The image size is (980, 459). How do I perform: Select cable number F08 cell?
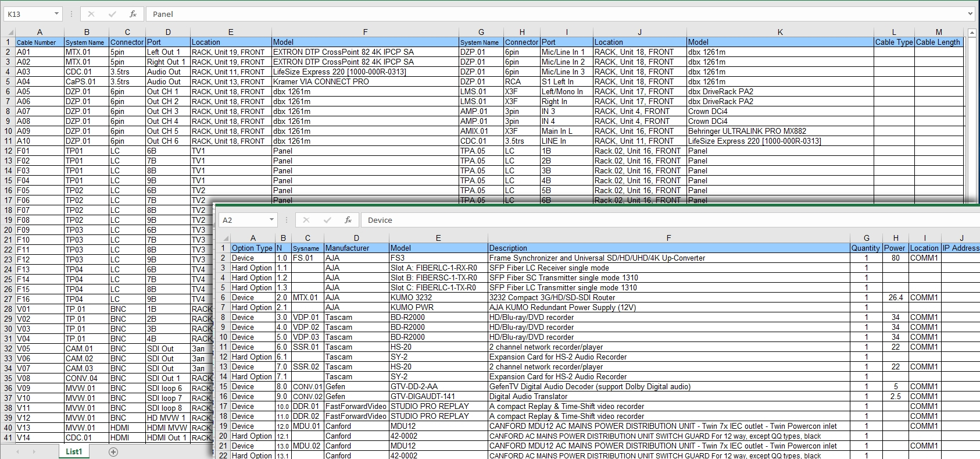pos(40,220)
